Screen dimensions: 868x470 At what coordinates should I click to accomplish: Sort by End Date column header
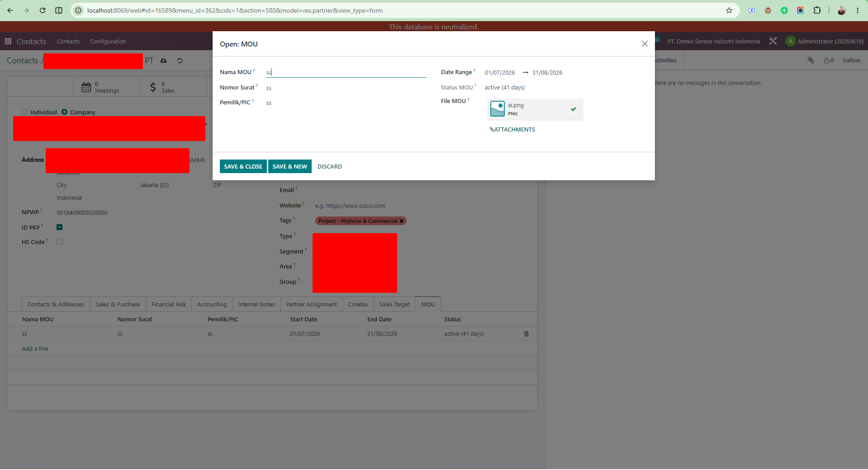coord(379,320)
